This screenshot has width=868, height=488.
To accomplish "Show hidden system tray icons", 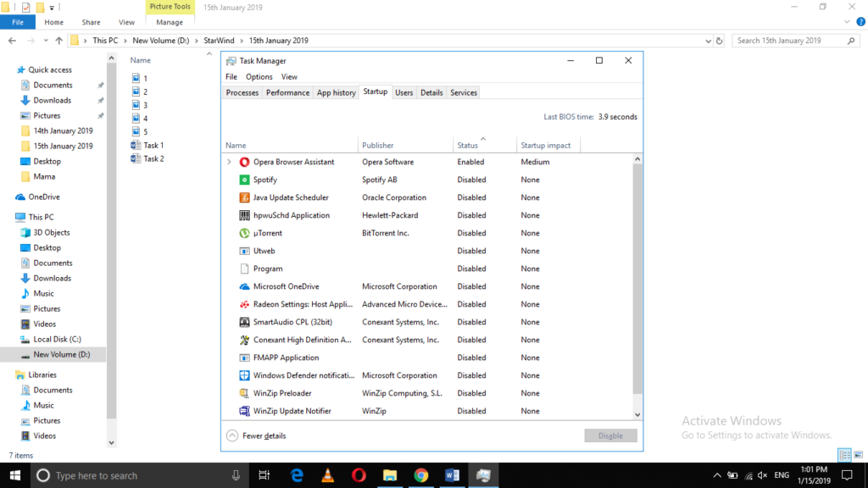I will click(717, 475).
